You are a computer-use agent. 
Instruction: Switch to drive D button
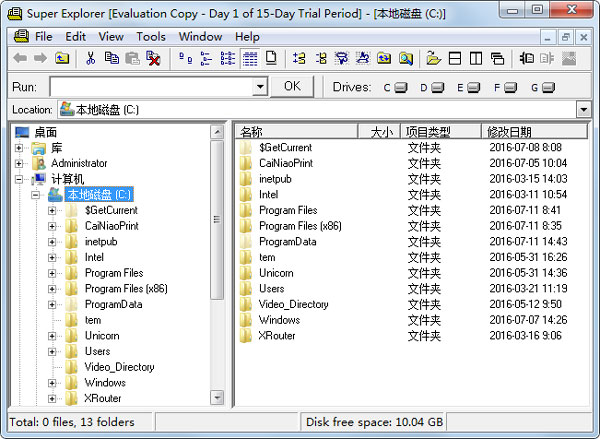point(432,88)
